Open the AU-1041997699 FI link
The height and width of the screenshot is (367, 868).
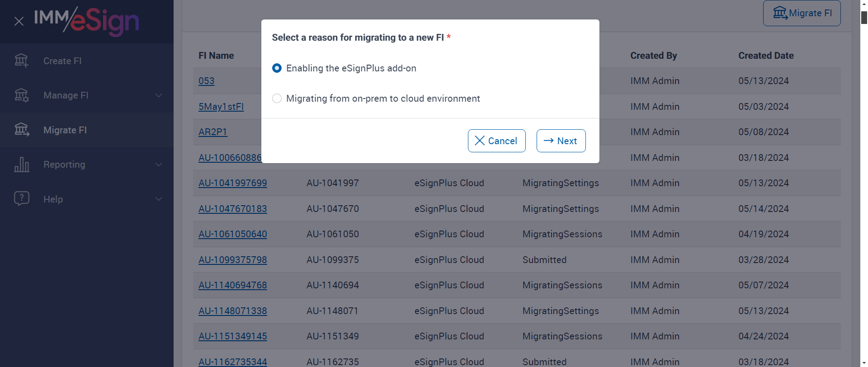pyautogui.click(x=232, y=183)
